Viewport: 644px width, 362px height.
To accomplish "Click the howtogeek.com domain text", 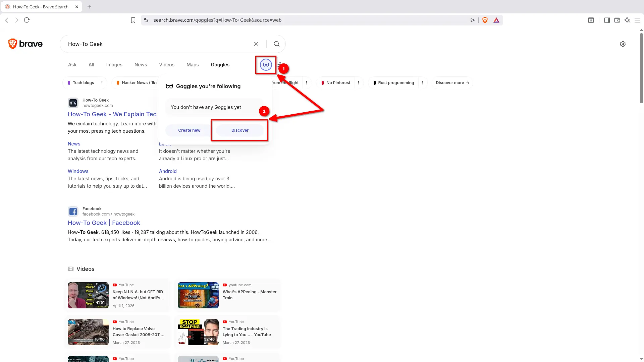I will pos(98,106).
